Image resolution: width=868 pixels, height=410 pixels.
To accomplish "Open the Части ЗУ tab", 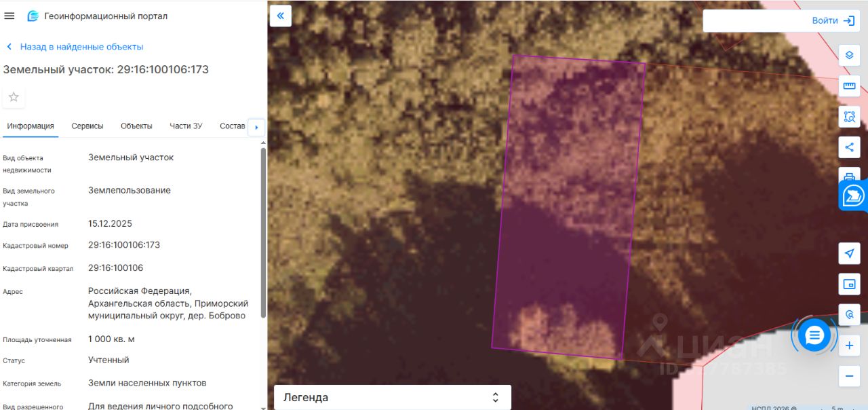I will (186, 126).
